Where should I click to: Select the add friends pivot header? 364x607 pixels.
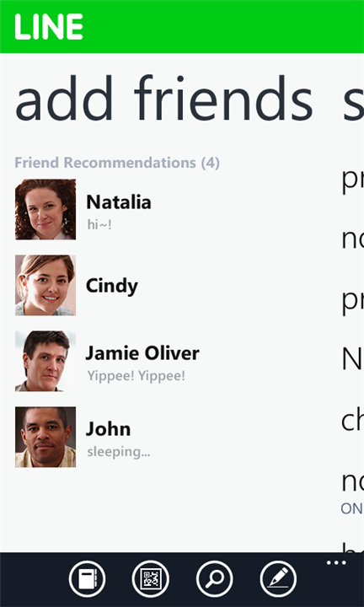tap(163, 99)
